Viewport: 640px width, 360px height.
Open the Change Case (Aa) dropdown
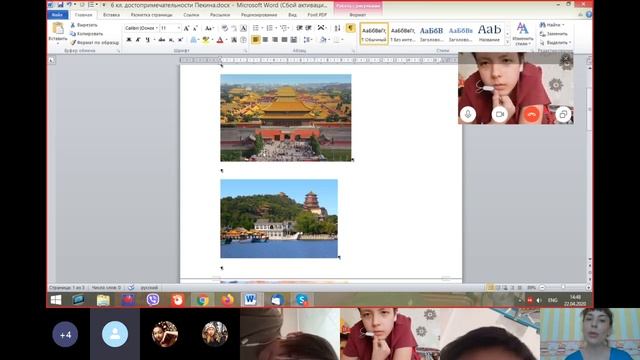pyautogui.click(x=209, y=28)
